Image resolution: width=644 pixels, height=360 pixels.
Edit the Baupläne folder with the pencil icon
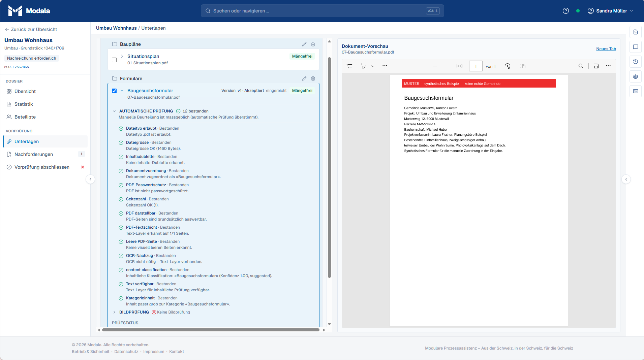304,44
